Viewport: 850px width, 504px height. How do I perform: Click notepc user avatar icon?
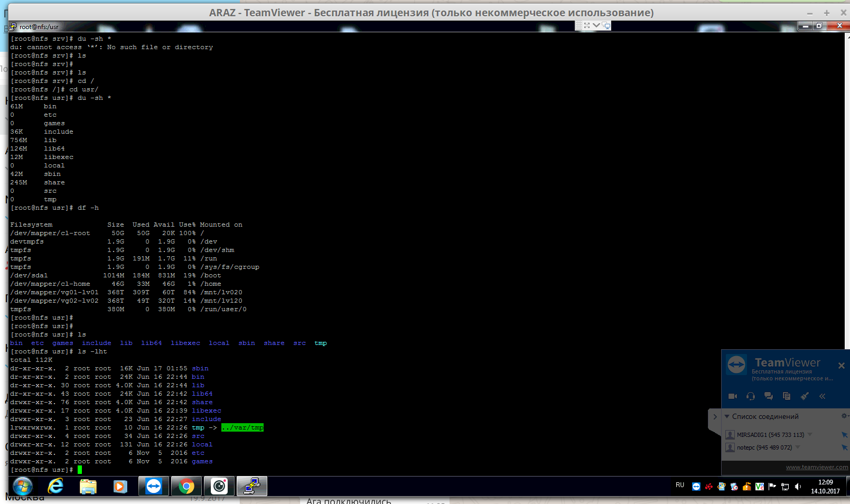(730, 447)
